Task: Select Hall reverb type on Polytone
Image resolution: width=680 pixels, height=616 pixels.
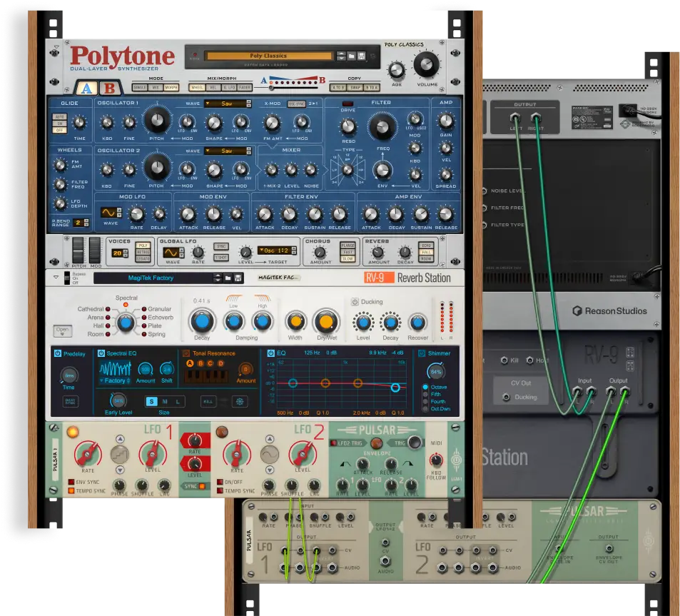Action: (x=426, y=252)
